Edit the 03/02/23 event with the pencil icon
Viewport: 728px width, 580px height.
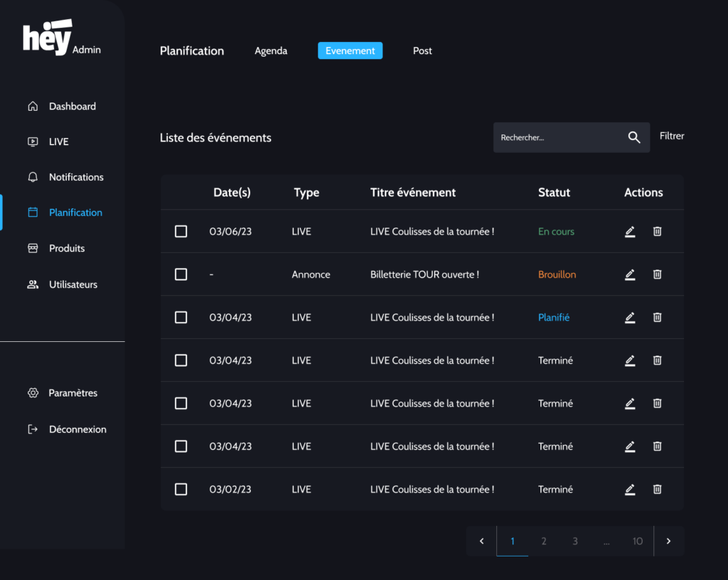click(x=629, y=490)
